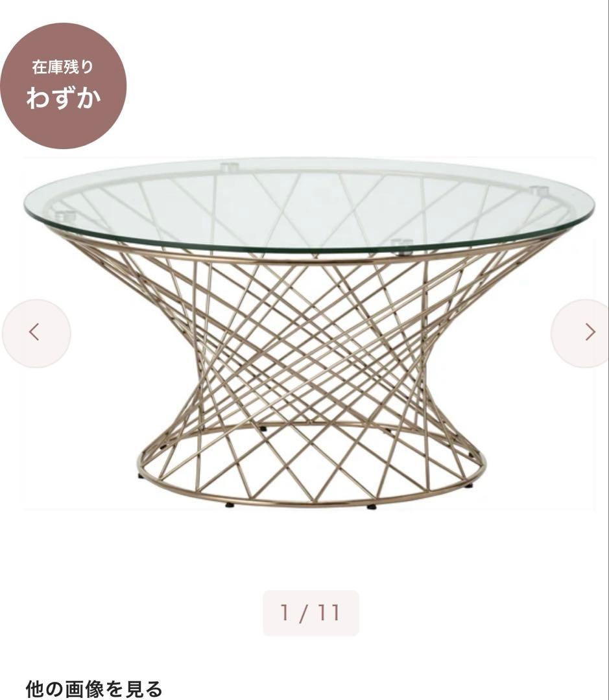Show the next product image
The width and height of the screenshot is (609, 700).
[584, 333]
